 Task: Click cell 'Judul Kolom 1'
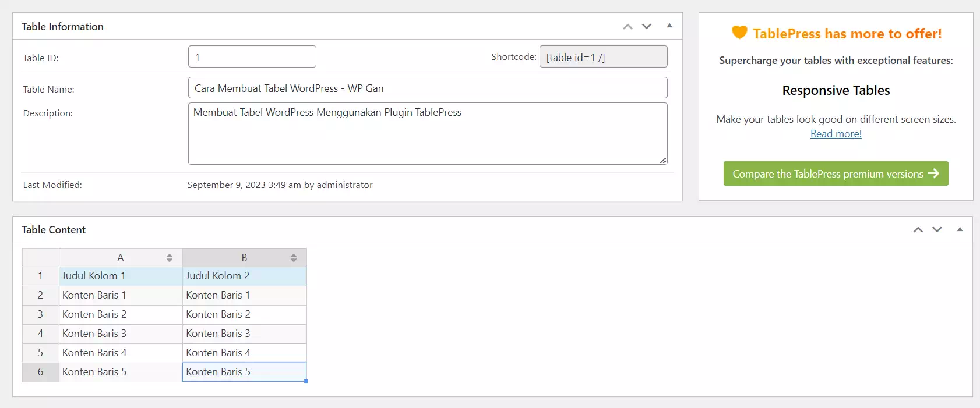(121, 276)
